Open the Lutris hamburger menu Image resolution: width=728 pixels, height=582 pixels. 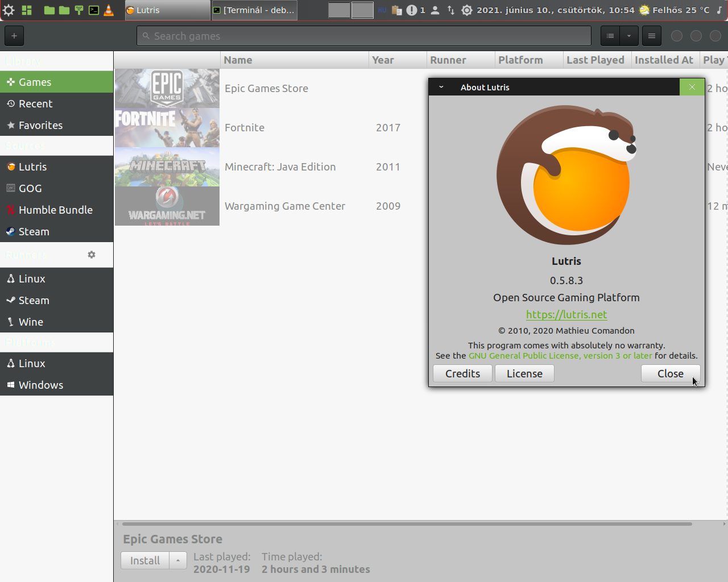tap(652, 36)
